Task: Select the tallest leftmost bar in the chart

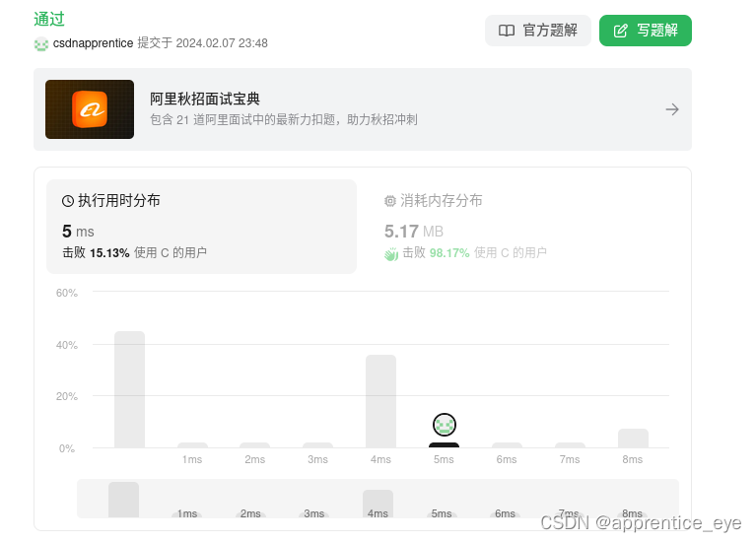Action: point(130,389)
